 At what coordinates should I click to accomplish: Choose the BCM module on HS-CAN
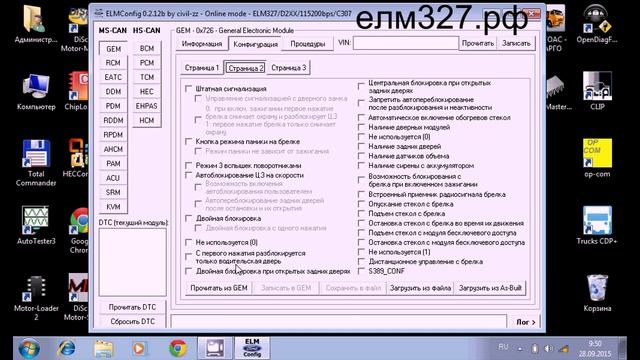tap(147, 49)
